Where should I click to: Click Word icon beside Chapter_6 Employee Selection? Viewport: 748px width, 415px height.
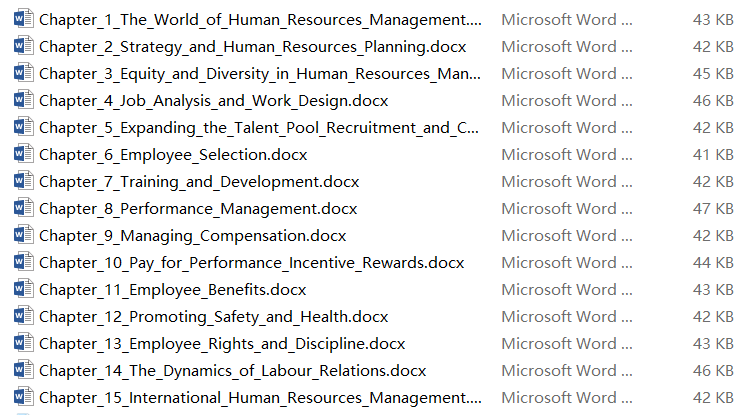pos(23,154)
